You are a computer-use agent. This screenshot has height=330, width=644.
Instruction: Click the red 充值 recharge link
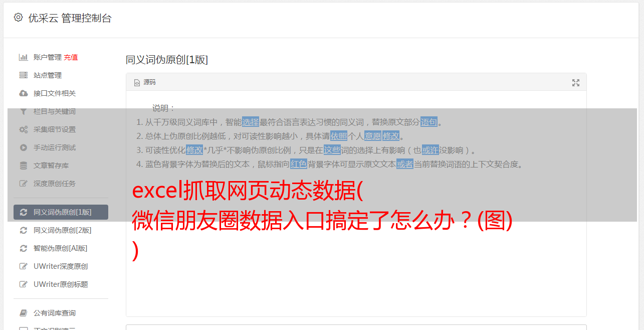coord(71,57)
